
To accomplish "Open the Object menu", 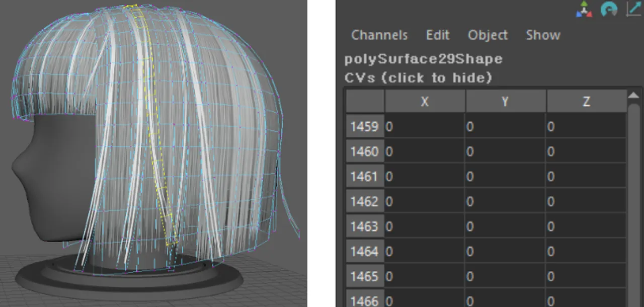I will (x=487, y=35).
